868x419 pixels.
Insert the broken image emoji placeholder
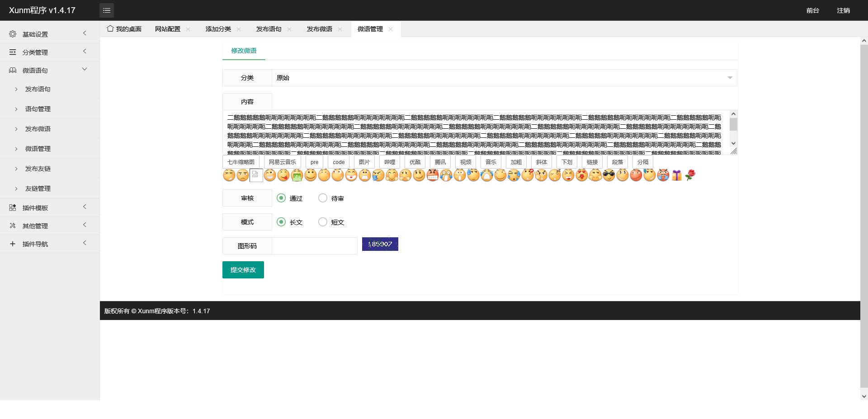[x=255, y=175]
